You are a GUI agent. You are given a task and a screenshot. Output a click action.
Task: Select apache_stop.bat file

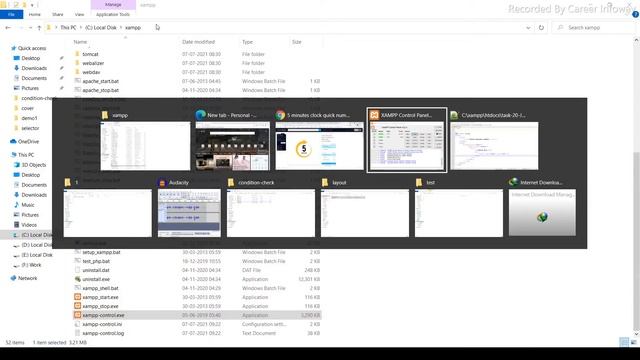tap(100, 90)
